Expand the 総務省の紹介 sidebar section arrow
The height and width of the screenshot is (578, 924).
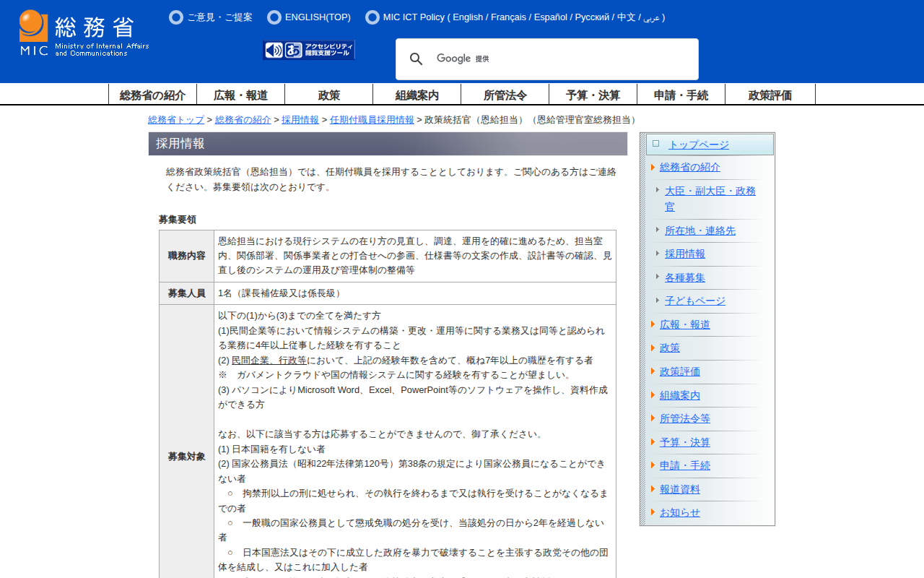pos(653,167)
